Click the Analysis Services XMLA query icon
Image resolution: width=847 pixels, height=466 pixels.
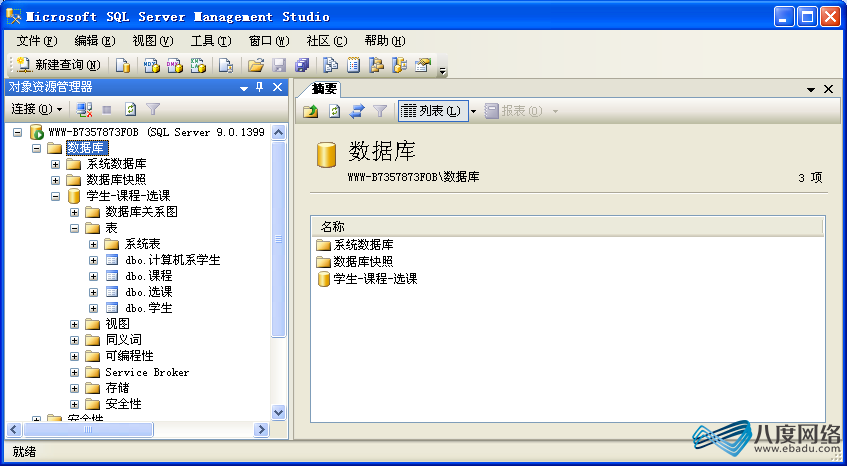tap(198, 66)
